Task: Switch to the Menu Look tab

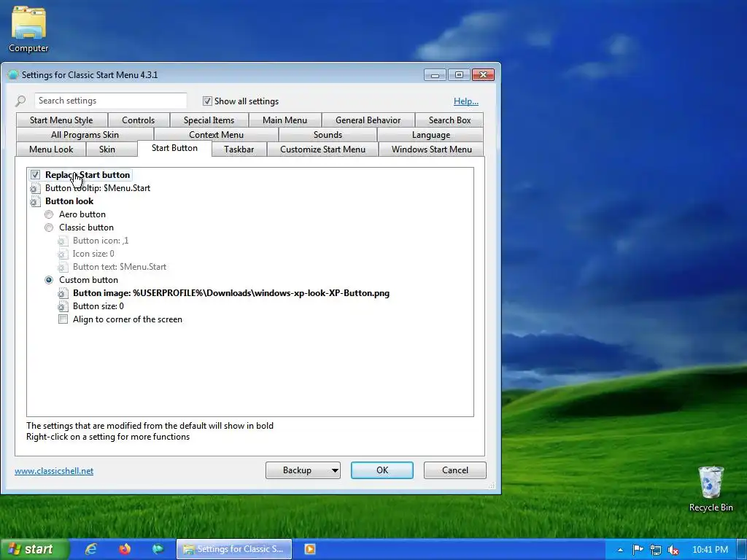Action: click(51, 149)
